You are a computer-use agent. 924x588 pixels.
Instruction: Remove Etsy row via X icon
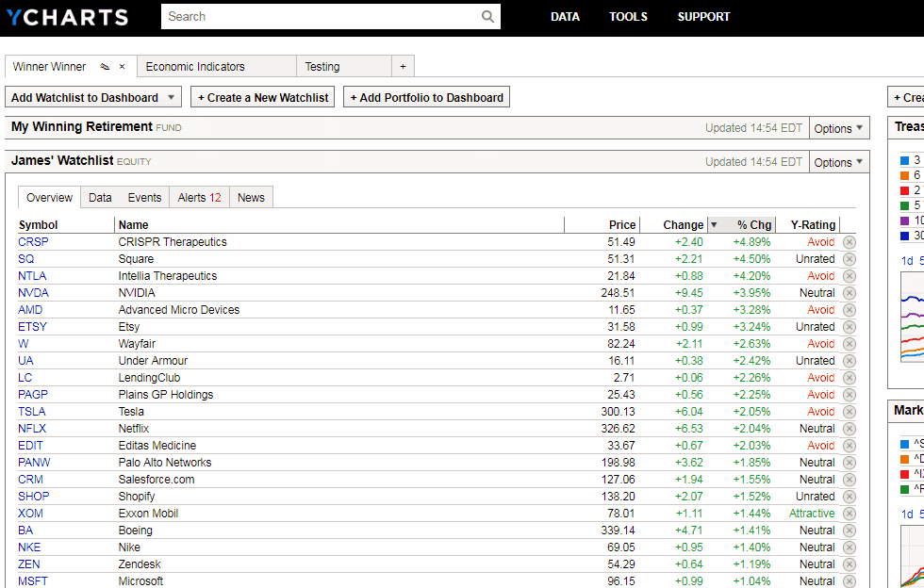pyautogui.click(x=850, y=327)
